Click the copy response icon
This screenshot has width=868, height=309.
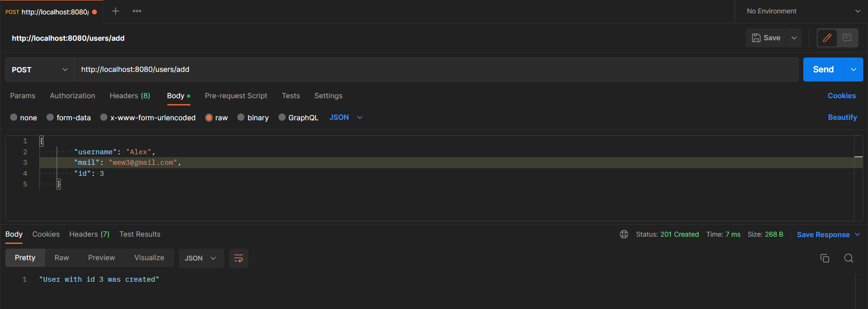point(824,258)
